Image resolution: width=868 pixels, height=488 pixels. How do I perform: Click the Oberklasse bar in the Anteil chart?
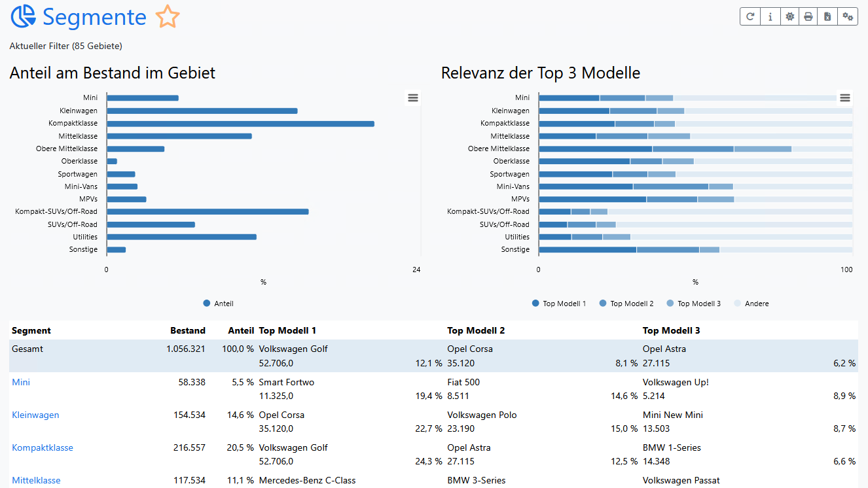[112, 161]
